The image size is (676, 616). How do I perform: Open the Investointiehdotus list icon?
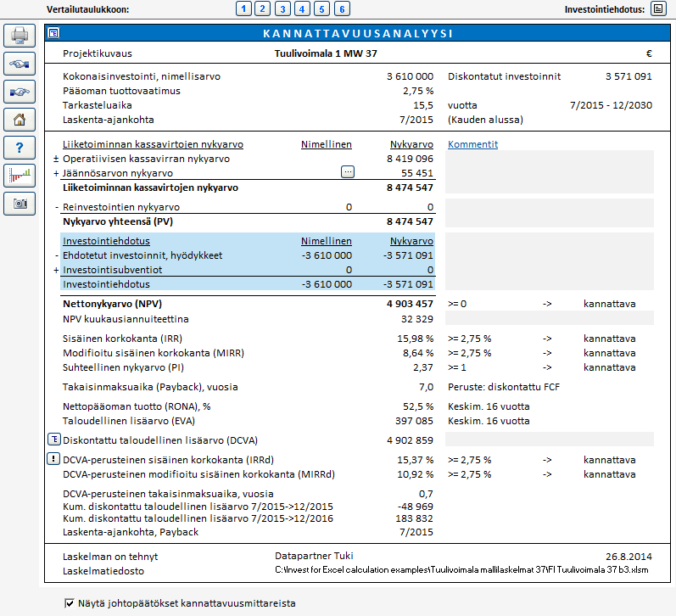(658, 8)
